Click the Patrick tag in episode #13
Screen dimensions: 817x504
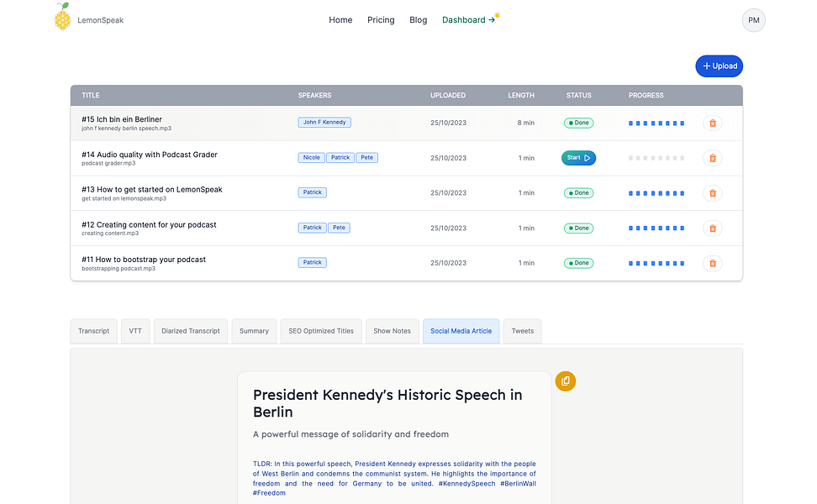(x=313, y=192)
